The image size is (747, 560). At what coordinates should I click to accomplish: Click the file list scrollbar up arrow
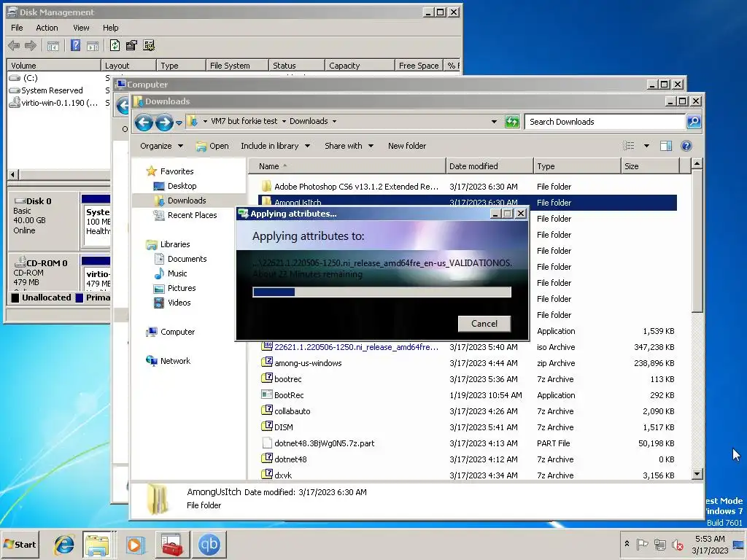pyautogui.click(x=697, y=164)
